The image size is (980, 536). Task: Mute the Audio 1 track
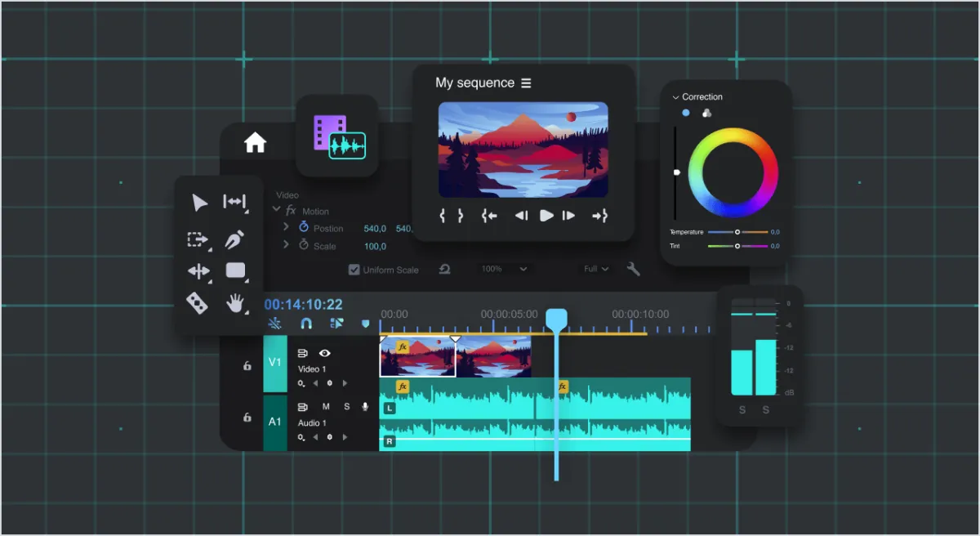coord(326,407)
